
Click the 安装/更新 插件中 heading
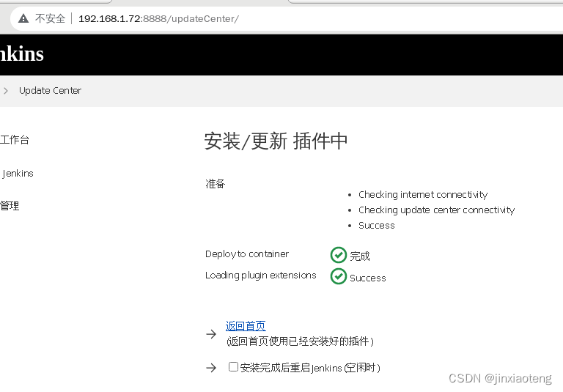(276, 141)
